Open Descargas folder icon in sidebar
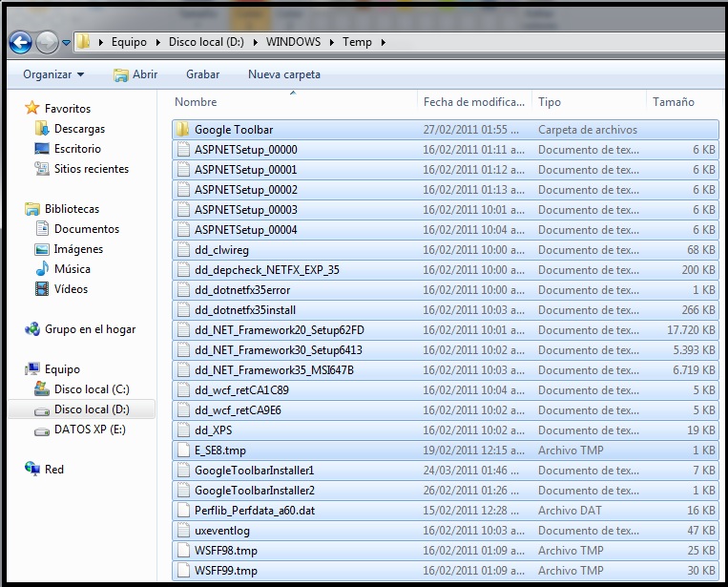Image resolution: width=728 pixels, height=587 pixels. [x=42, y=128]
